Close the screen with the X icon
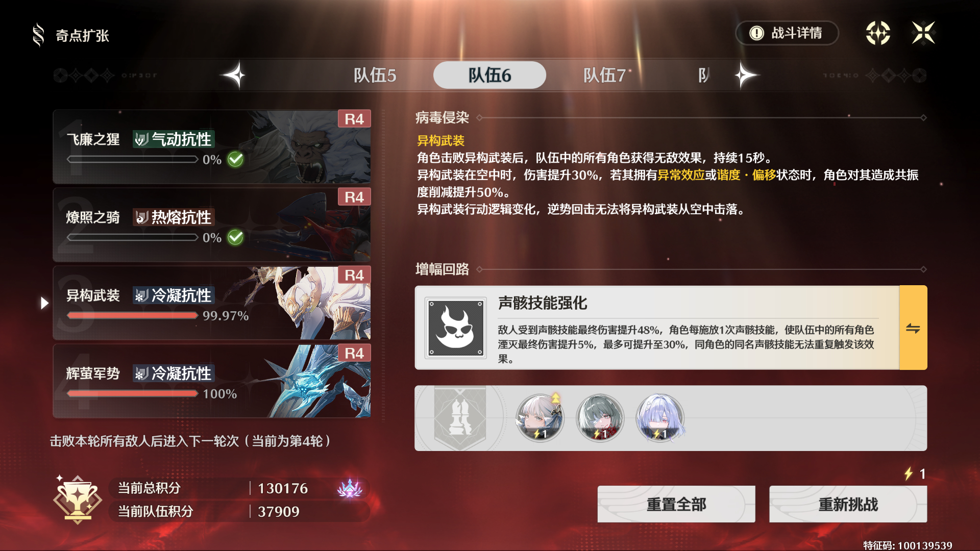The image size is (980, 551). click(923, 33)
